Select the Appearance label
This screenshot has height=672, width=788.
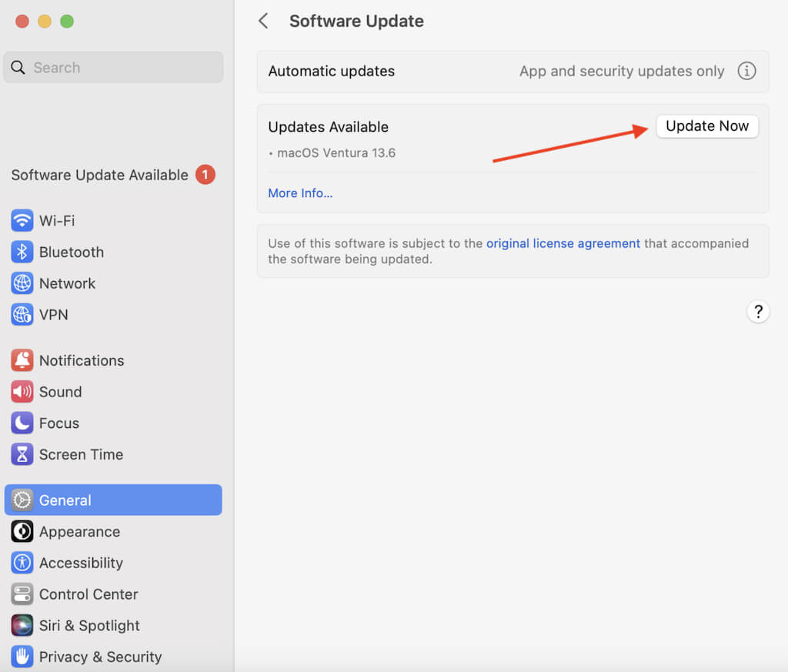[x=79, y=531]
